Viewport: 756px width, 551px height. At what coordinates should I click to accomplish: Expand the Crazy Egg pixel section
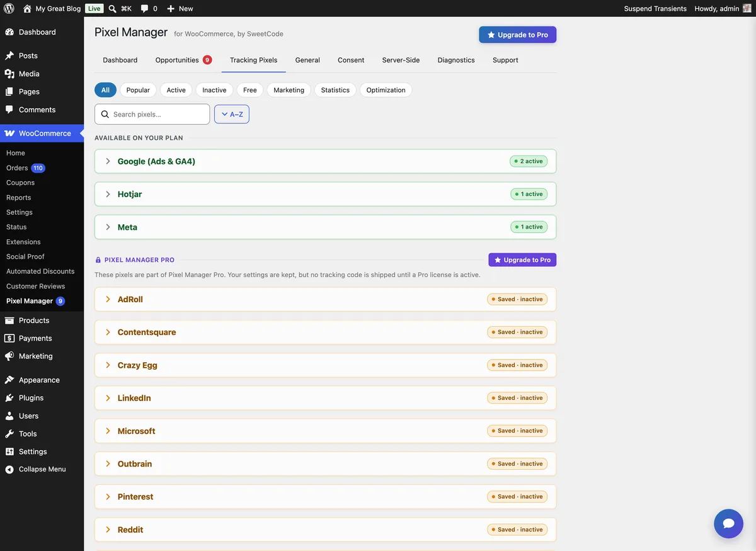[x=325, y=365]
